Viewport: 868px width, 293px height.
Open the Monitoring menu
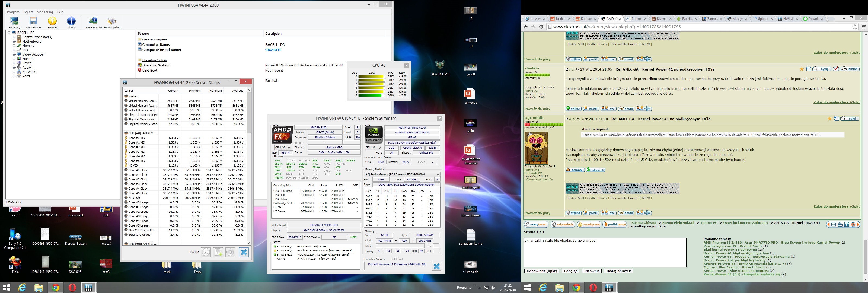point(44,12)
